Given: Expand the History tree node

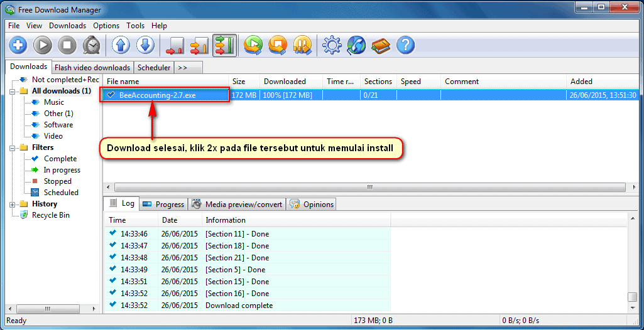Looking at the screenshot, I should pyautogui.click(x=13, y=204).
